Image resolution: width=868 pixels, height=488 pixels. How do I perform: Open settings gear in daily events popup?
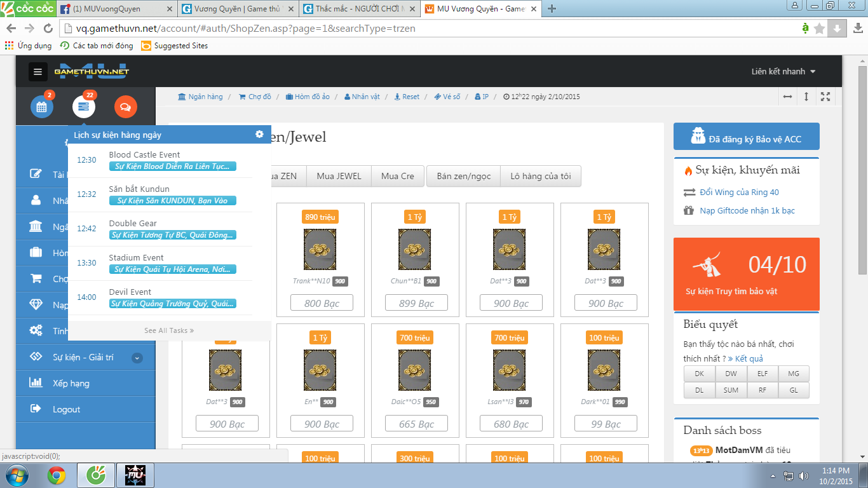pos(259,134)
